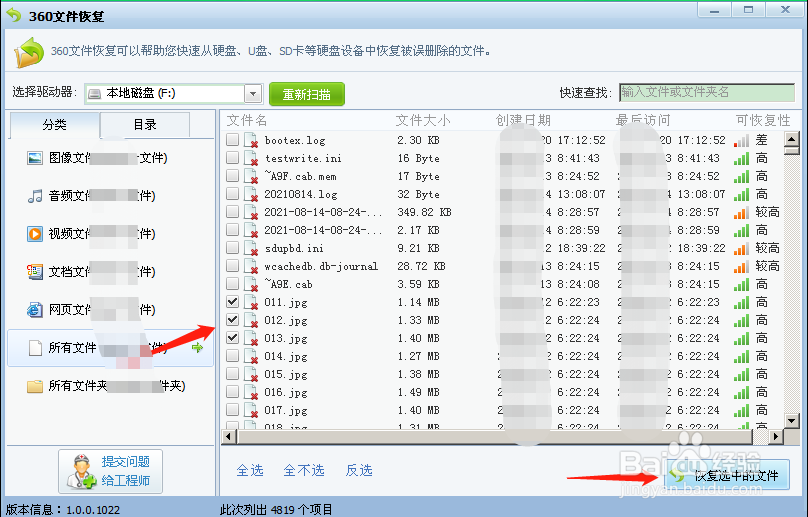The width and height of the screenshot is (808, 517).
Task: Uncheck the 013.jpg checkbox
Action: coord(232,338)
